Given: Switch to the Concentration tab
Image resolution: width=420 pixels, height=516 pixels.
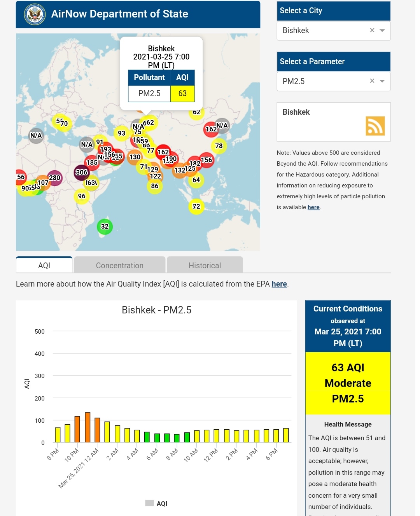Looking at the screenshot, I should click(120, 266).
